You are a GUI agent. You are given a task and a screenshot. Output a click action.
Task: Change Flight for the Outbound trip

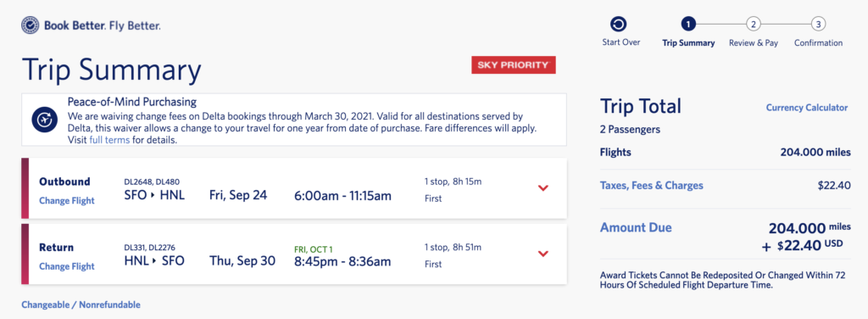pyautogui.click(x=67, y=200)
